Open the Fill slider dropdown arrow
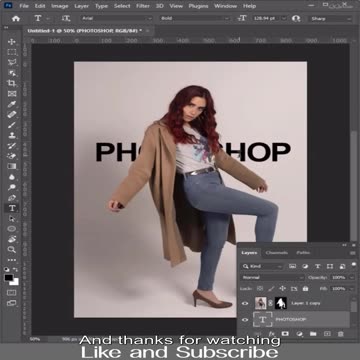This screenshot has height=360, width=360. tap(352, 289)
